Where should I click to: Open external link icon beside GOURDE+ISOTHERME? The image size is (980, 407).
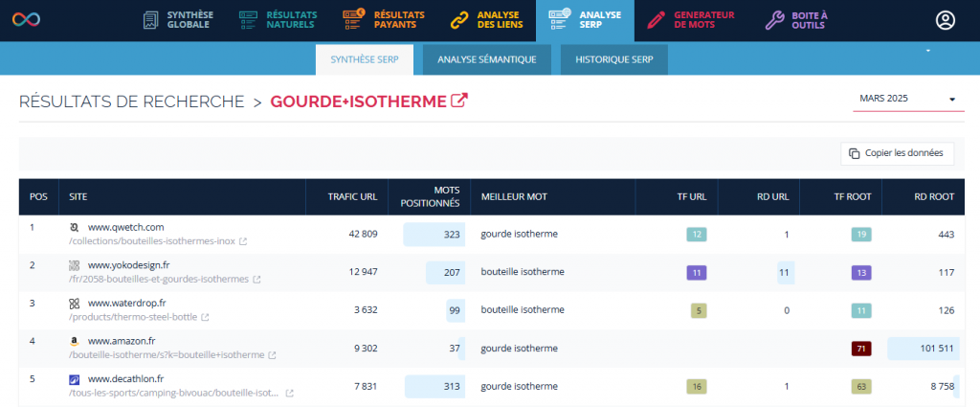459,101
